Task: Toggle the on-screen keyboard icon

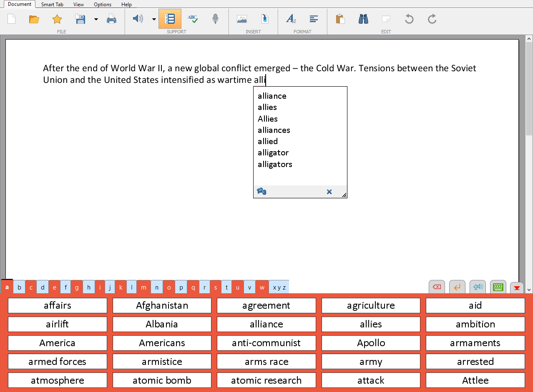Action: [498, 287]
